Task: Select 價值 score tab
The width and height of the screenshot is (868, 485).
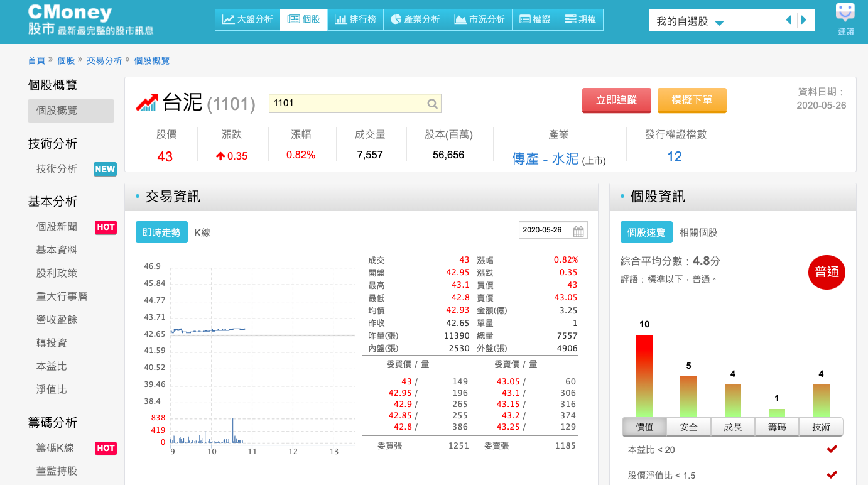Action: [644, 427]
